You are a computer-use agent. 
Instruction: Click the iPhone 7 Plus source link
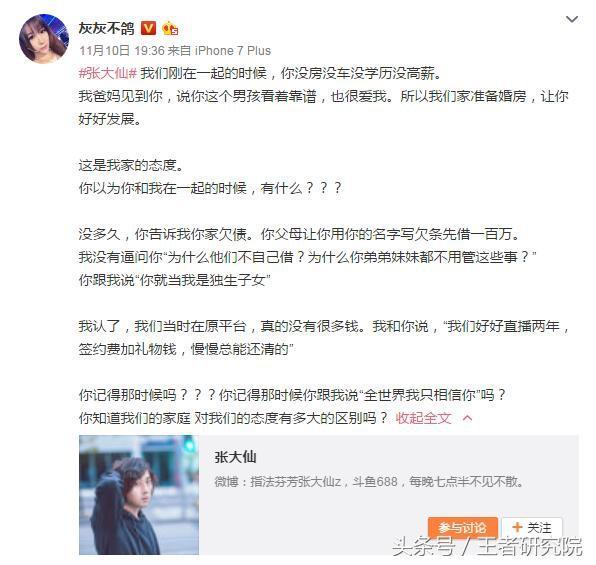233,51
